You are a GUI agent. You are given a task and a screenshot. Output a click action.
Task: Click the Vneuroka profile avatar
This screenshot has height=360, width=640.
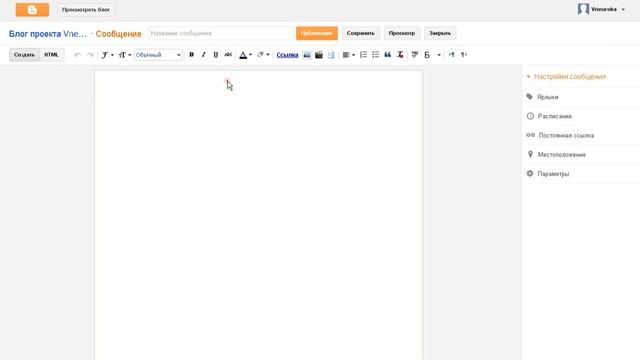(583, 9)
